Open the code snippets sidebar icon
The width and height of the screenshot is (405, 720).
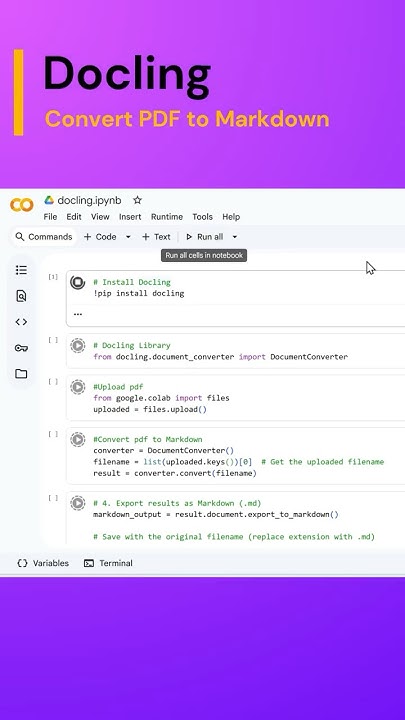click(21, 322)
